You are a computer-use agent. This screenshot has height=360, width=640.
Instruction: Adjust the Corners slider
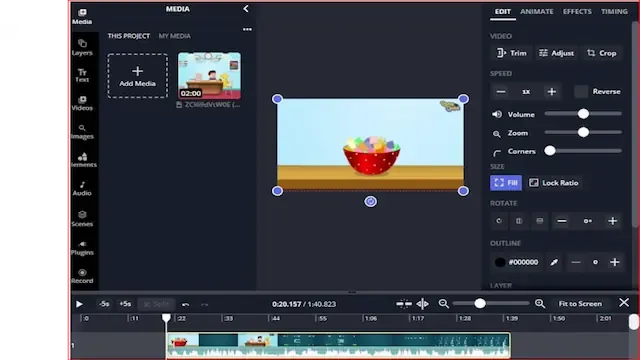click(583, 151)
